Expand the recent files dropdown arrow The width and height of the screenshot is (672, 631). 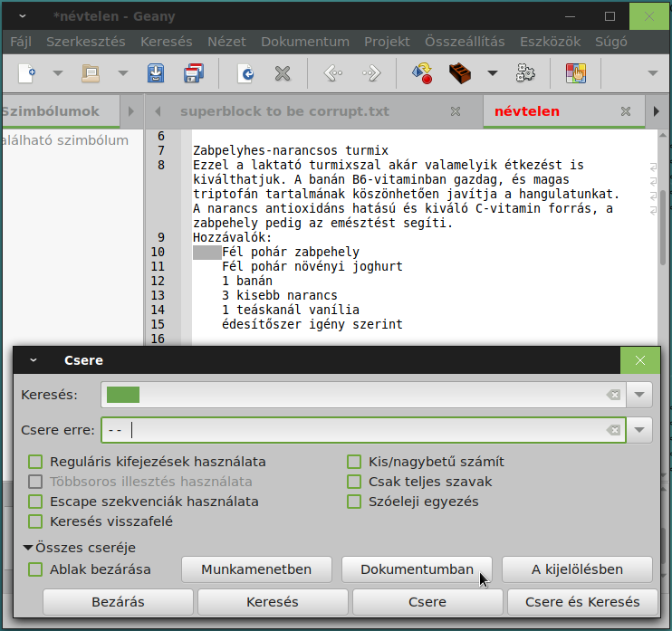point(123,73)
